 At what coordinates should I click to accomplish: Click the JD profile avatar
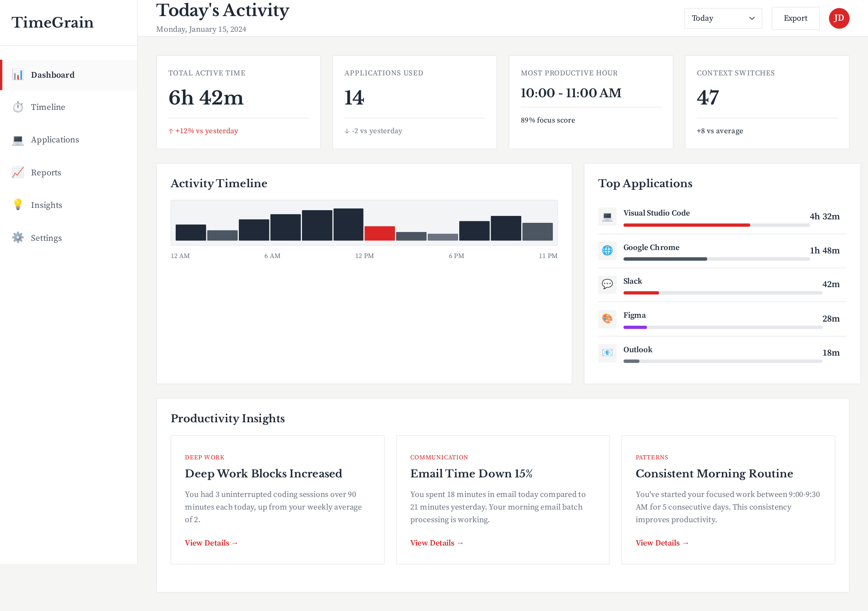pos(839,18)
